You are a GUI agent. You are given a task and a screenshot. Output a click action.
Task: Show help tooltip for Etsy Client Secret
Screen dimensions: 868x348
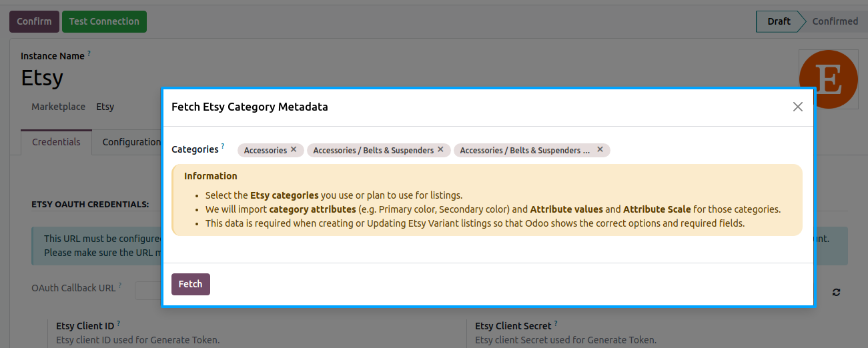point(556,323)
